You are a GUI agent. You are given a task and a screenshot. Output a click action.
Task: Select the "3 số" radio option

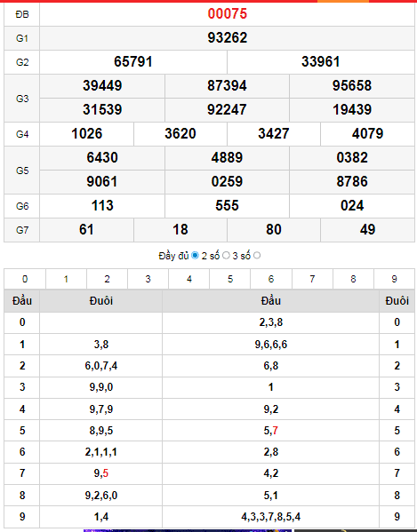[257, 256]
